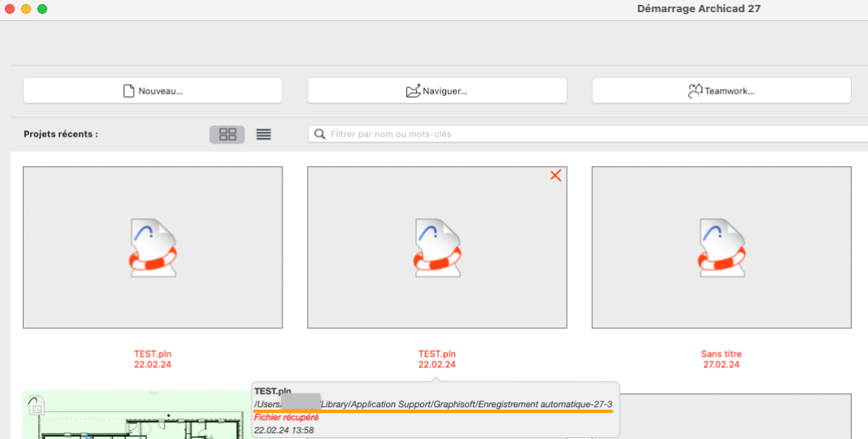Click the green full-screen window button
868x439 pixels.
[42, 9]
